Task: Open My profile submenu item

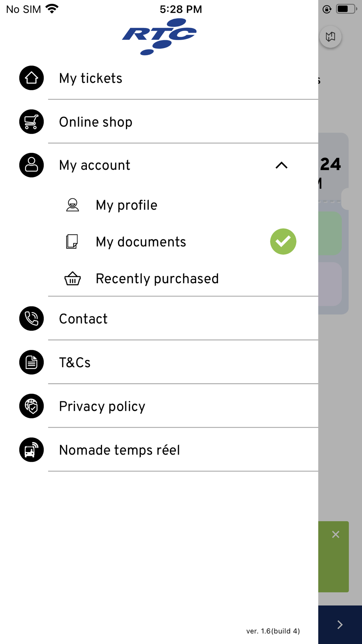Action: coord(126,205)
